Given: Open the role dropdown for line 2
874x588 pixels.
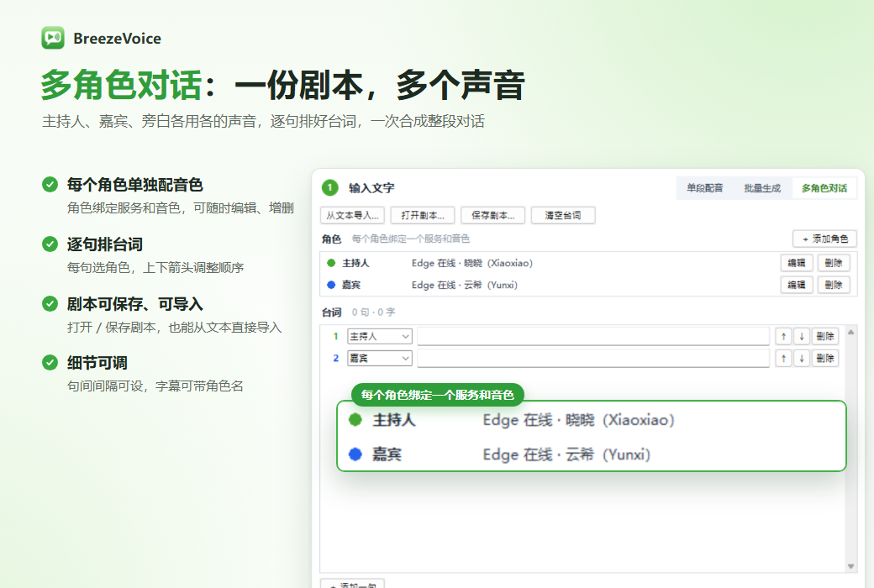Looking at the screenshot, I should [x=380, y=358].
